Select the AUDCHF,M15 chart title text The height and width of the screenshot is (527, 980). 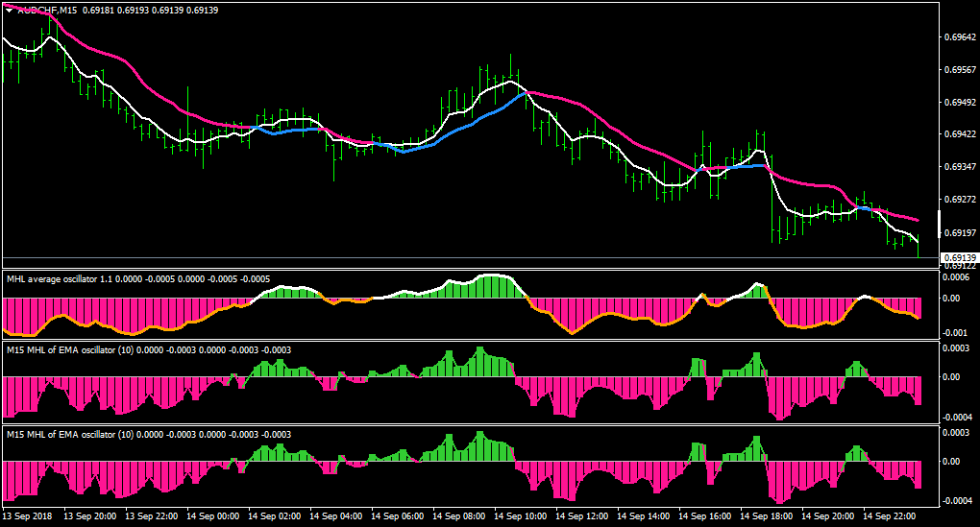(47, 11)
